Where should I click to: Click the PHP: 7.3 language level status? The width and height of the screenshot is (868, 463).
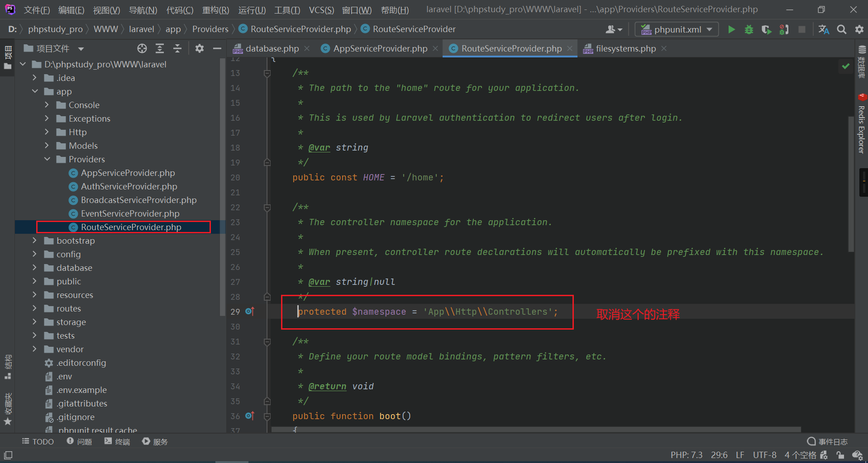pos(687,455)
